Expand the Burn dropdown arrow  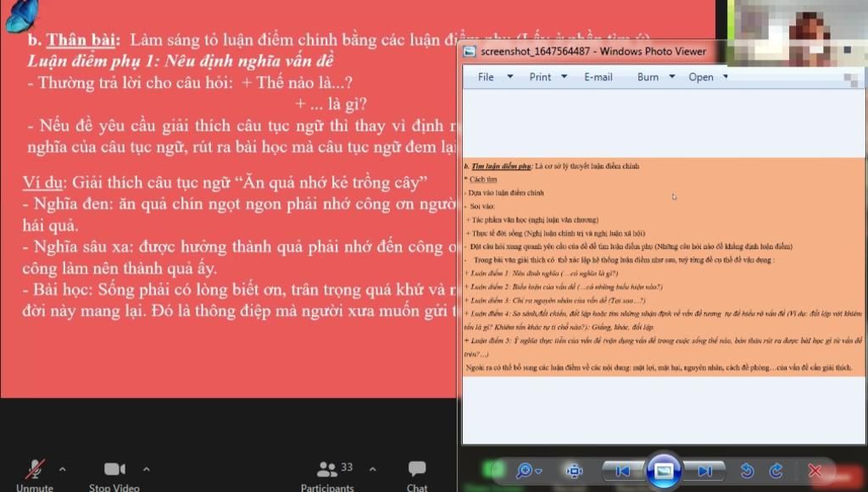click(x=672, y=76)
